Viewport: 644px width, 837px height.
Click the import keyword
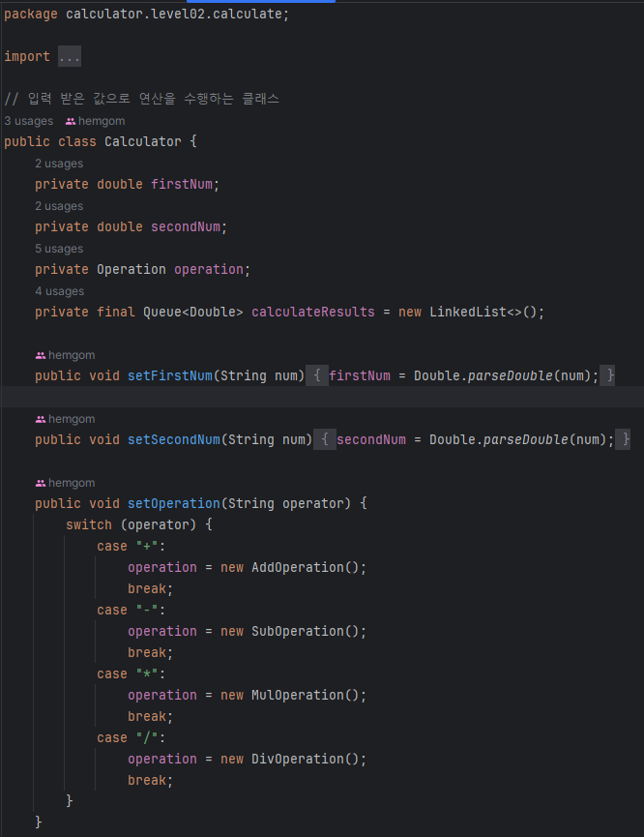[x=27, y=56]
